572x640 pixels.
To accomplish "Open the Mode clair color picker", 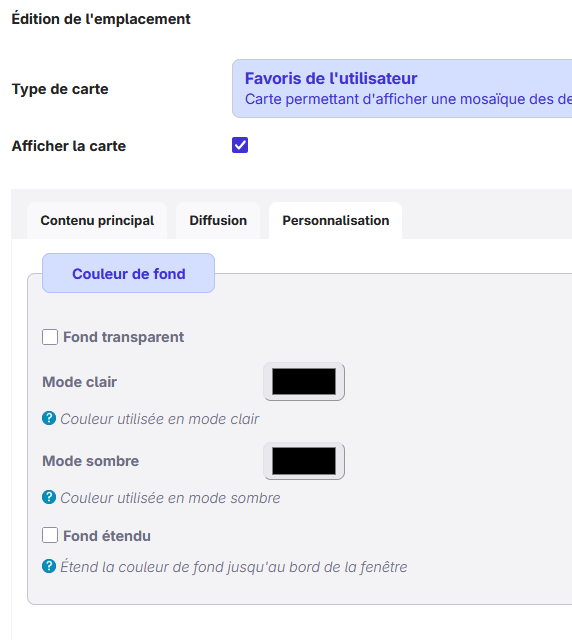I will pyautogui.click(x=304, y=382).
